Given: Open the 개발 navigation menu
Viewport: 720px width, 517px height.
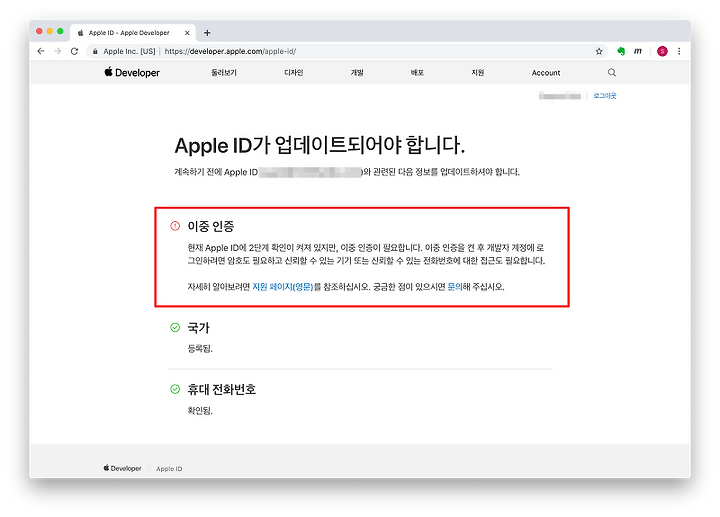Looking at the screenshot, I should 357,73.
